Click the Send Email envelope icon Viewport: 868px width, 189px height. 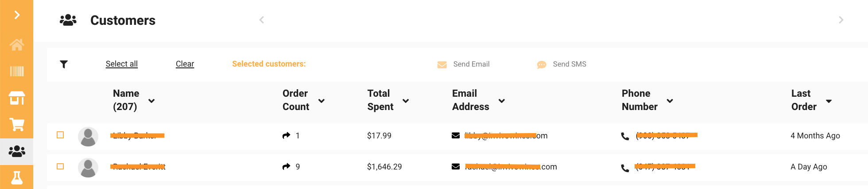pos(442,65)
